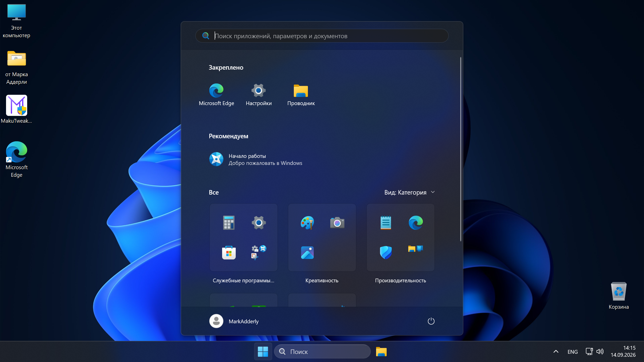Switch ENG input language indicator
Viewport: 644px width, 362px height.
573,352
